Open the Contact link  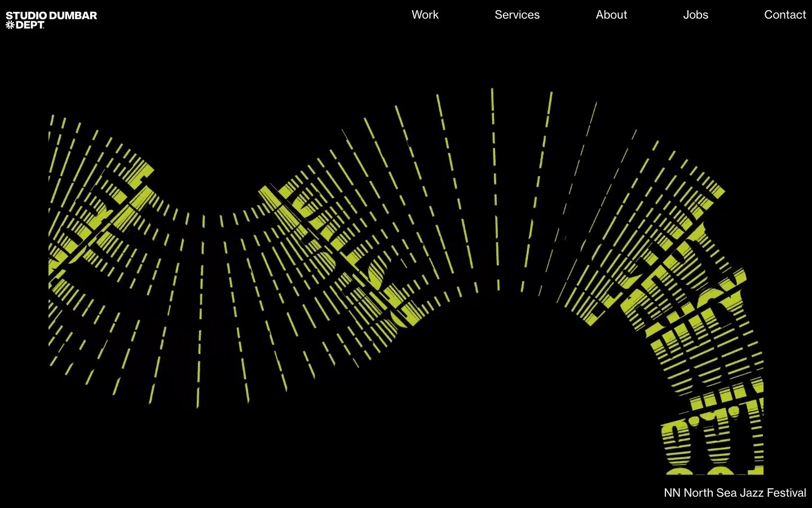pyautogui.click(x=785, y=15)
